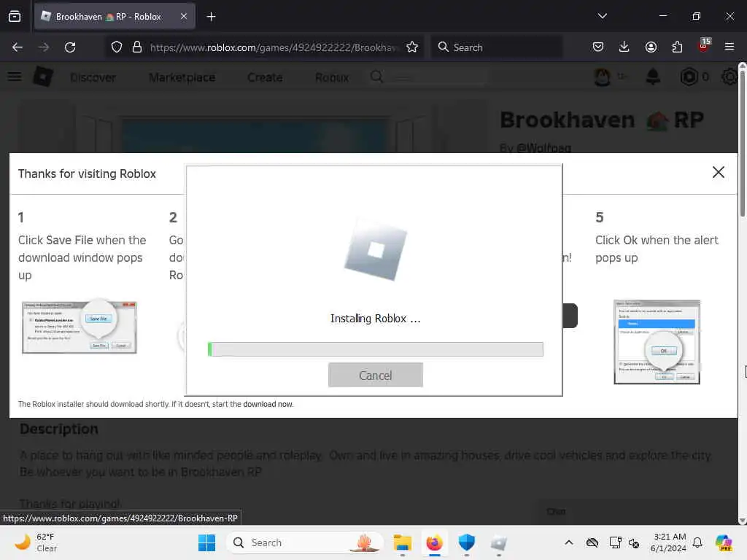
Task: Click the step 5 Ok alert thumbnail
Action: click(657, 342)
